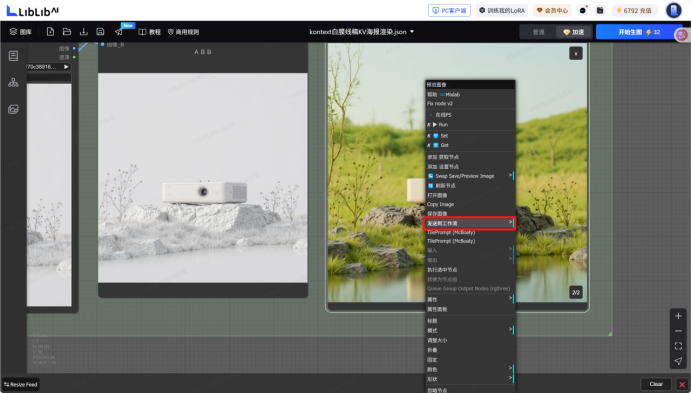Choose Get in the context menu

pos(470,145)
